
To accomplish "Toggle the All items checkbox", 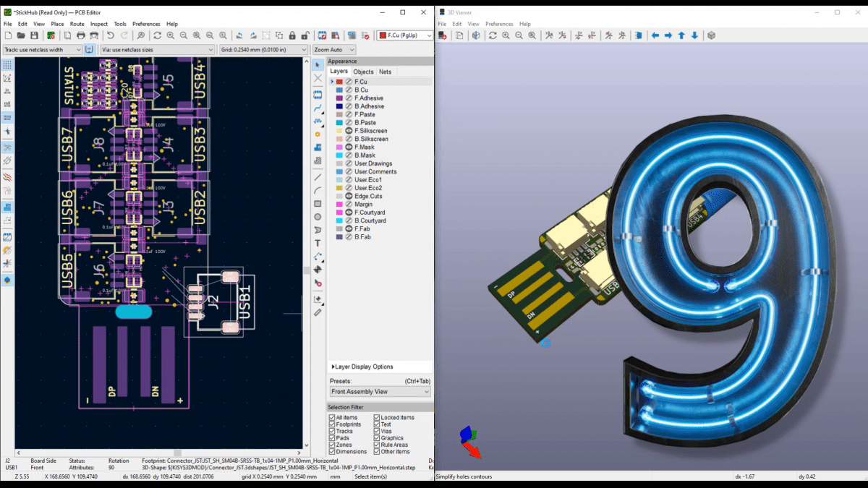I will tap(332, 417).
